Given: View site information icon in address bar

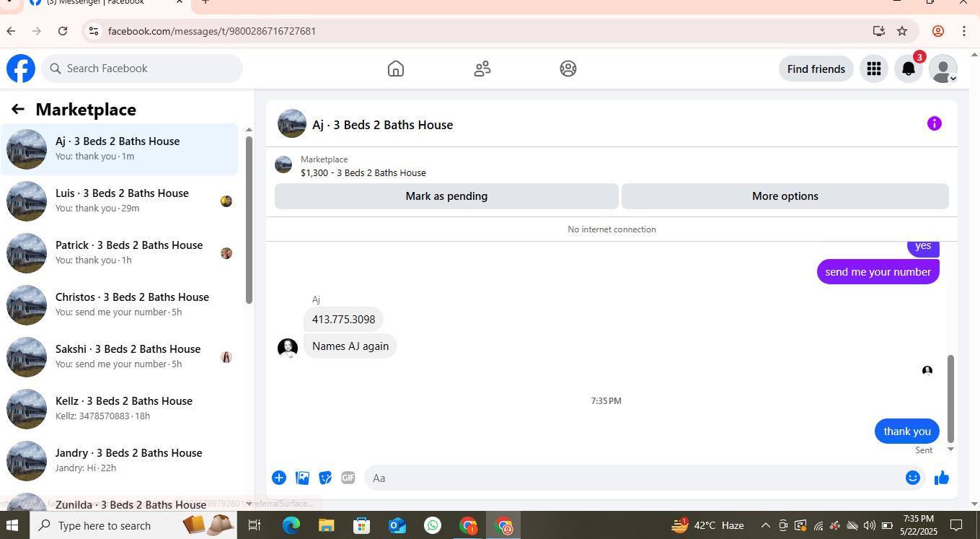Looking at the screenshot, I should [x=93, y=31].
